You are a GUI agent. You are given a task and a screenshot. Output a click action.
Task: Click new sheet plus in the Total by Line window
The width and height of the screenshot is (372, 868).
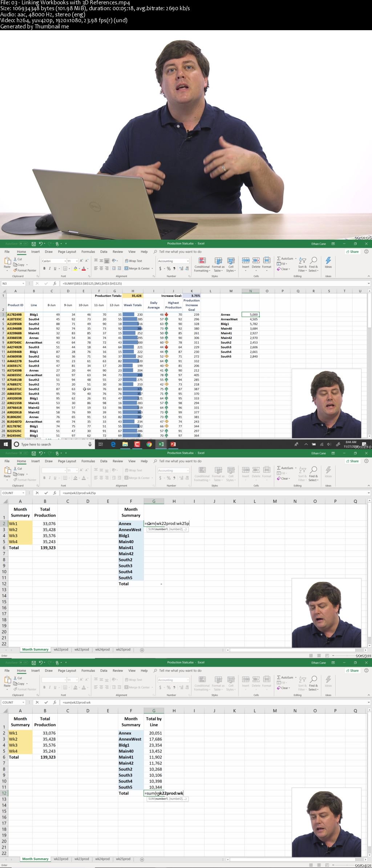click(142, 859)
